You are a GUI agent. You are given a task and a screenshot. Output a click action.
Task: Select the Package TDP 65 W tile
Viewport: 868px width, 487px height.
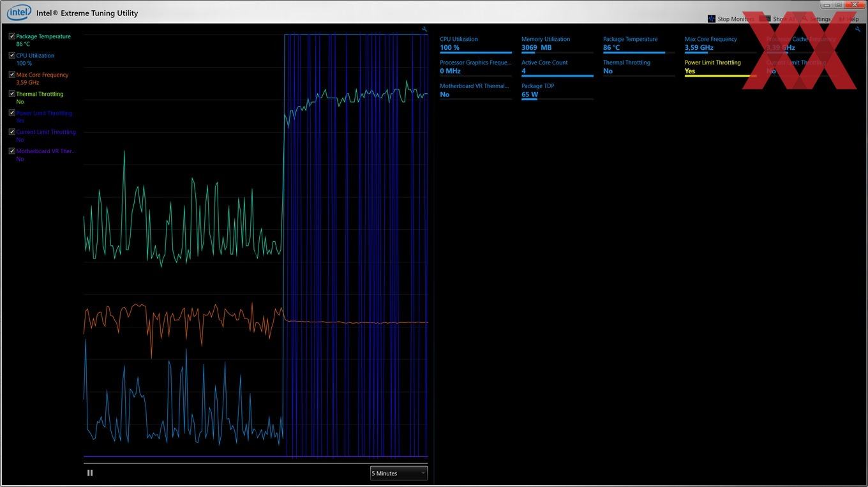coord(557,91)
